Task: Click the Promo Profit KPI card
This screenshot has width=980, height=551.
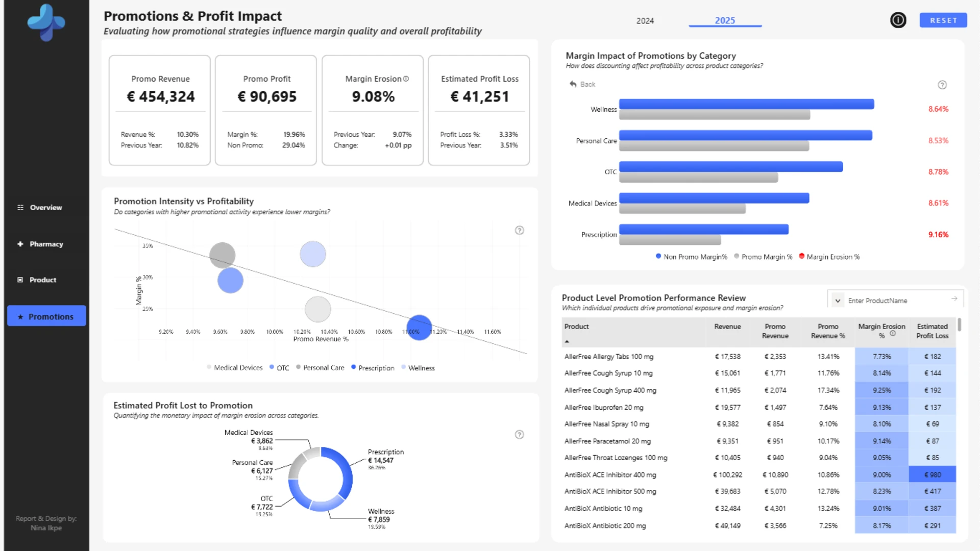Action: (266, 110)
